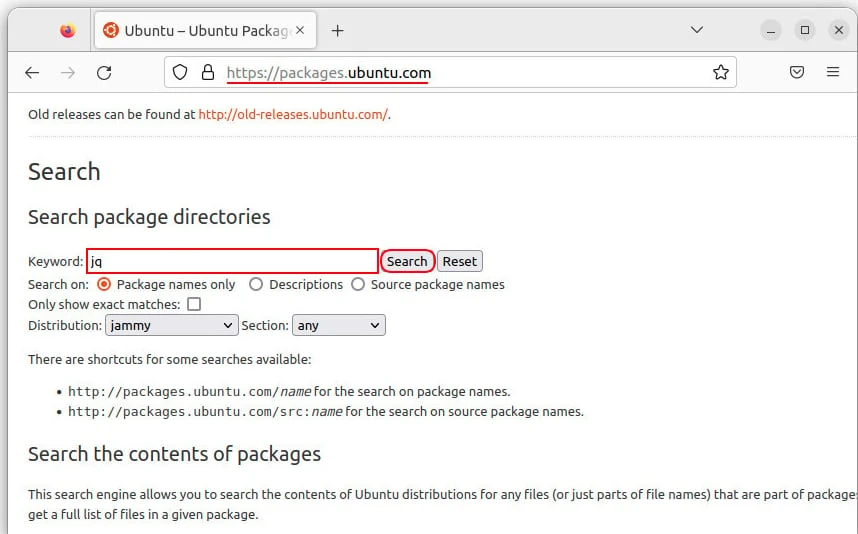Open the list all tabs chevron
Viewport: 858px width, 534px height.
click(697, 30)
